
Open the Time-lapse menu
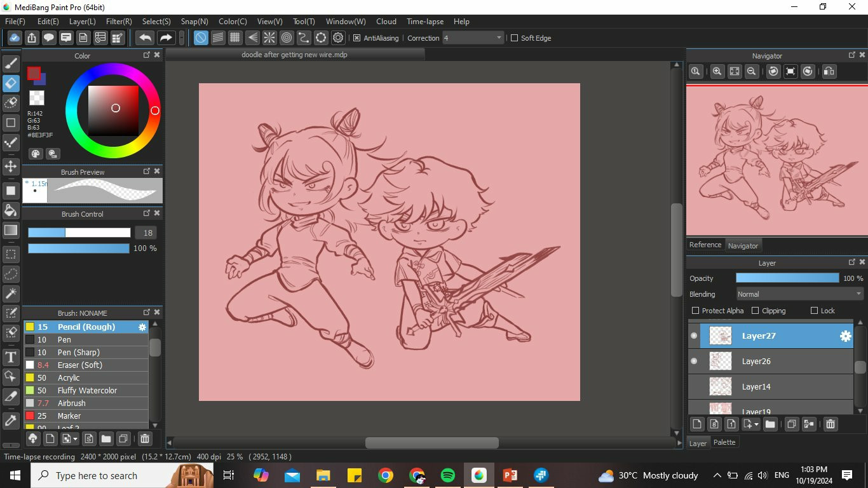pyautogui.click(x=425, y=22)
